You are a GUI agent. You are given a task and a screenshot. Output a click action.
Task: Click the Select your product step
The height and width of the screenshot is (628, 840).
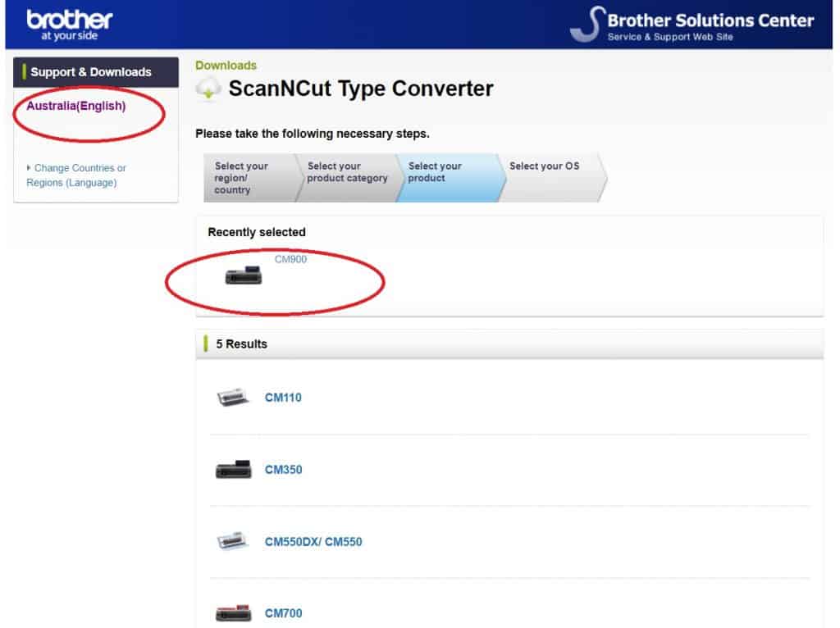(450, 178)
